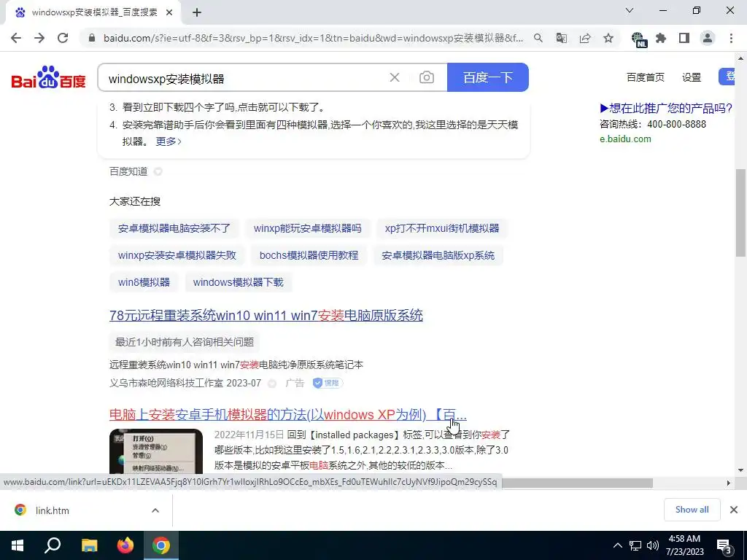
Task: Open the Windows Start menu
Action: (x=18, y=545)
